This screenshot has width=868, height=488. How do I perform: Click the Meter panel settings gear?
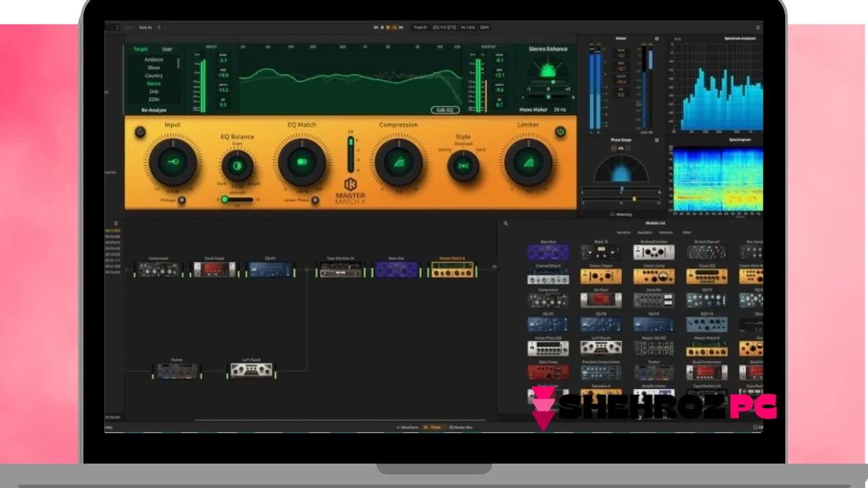tap(656, 39)
